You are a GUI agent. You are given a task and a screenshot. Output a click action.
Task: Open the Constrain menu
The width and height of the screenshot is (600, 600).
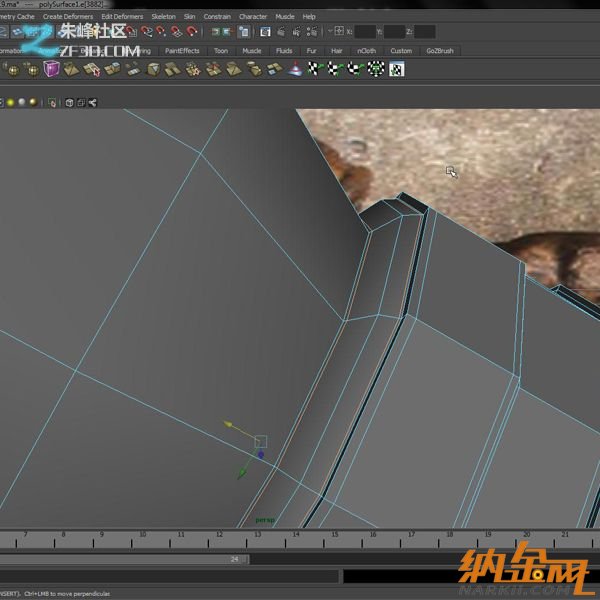click(217, 16)
